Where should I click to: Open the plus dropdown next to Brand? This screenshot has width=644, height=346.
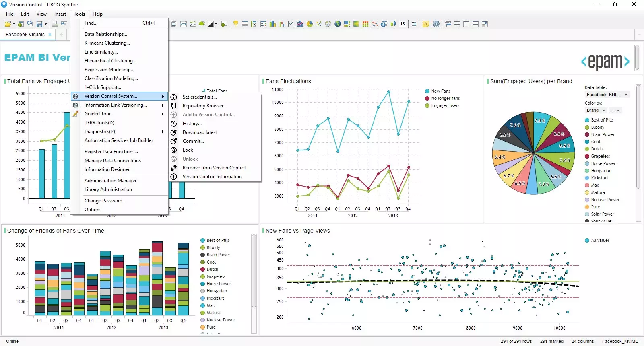click(615, 111)
